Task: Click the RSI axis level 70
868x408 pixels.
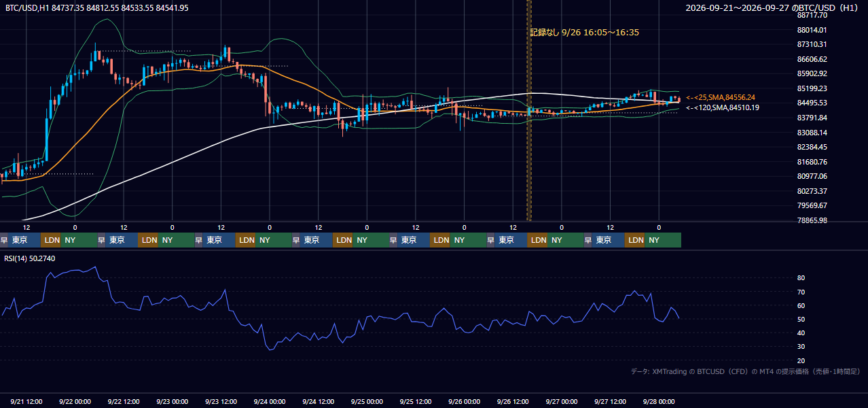Action: click(x=801, y=292)
